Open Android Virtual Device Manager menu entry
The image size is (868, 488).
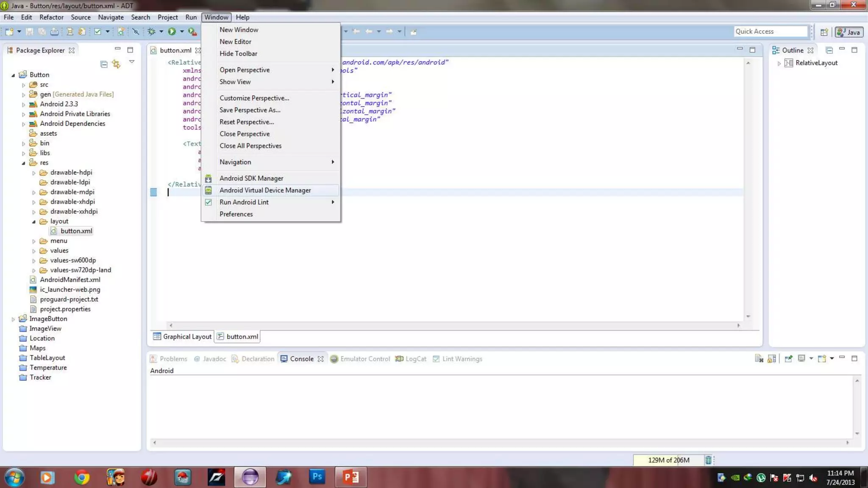pos(265,190)
